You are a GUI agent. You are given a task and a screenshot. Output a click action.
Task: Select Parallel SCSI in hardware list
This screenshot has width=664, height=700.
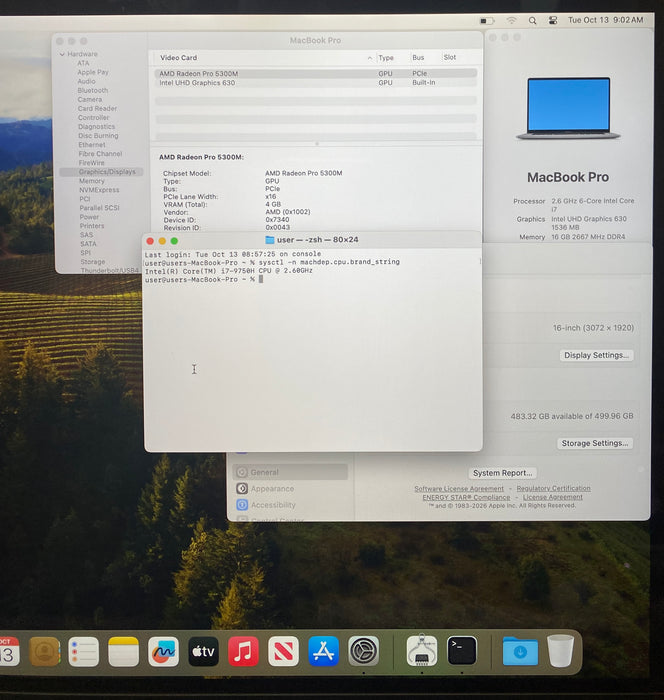pos(100,208)
